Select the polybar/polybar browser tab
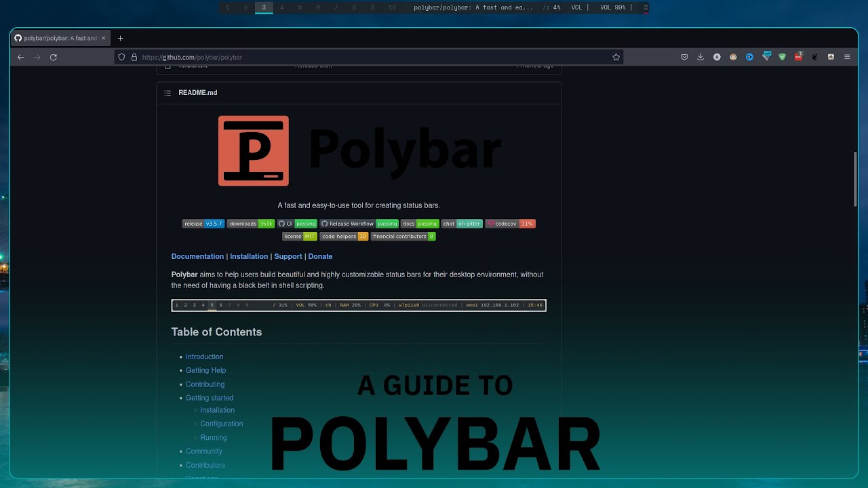 click(60, 38)
